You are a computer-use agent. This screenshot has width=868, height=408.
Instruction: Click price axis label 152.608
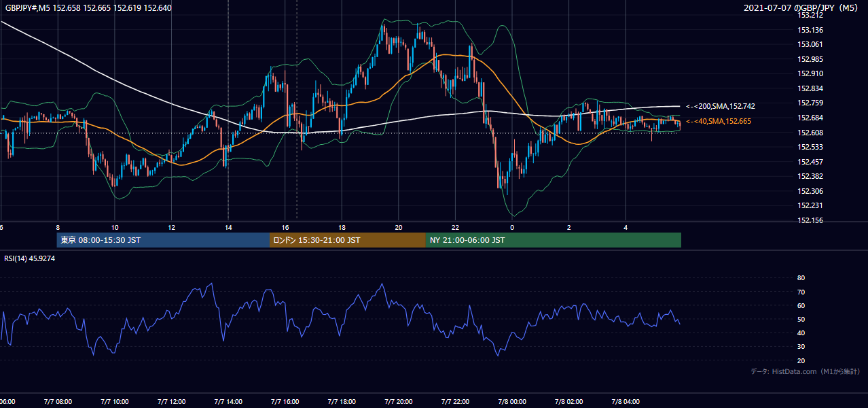point(810,133)
